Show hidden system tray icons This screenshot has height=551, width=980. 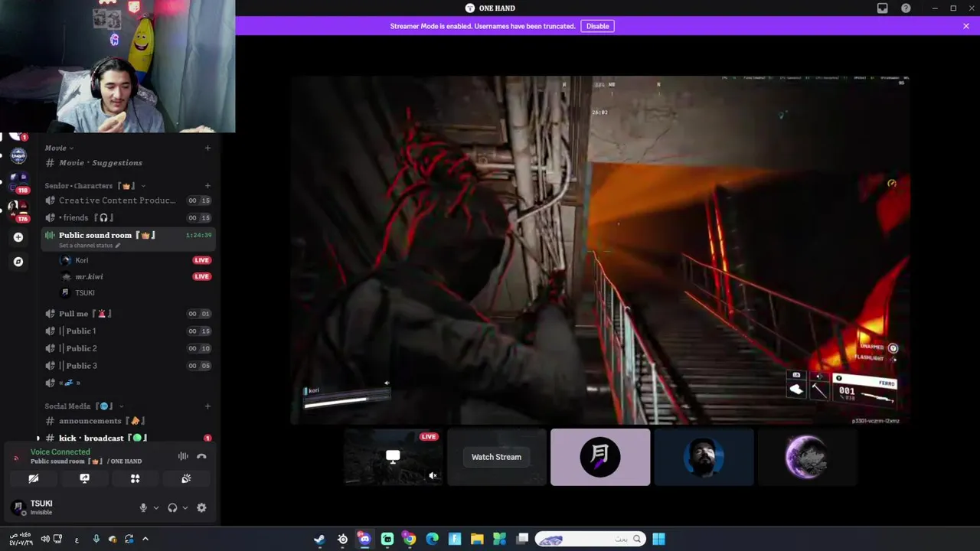(145, 539)
